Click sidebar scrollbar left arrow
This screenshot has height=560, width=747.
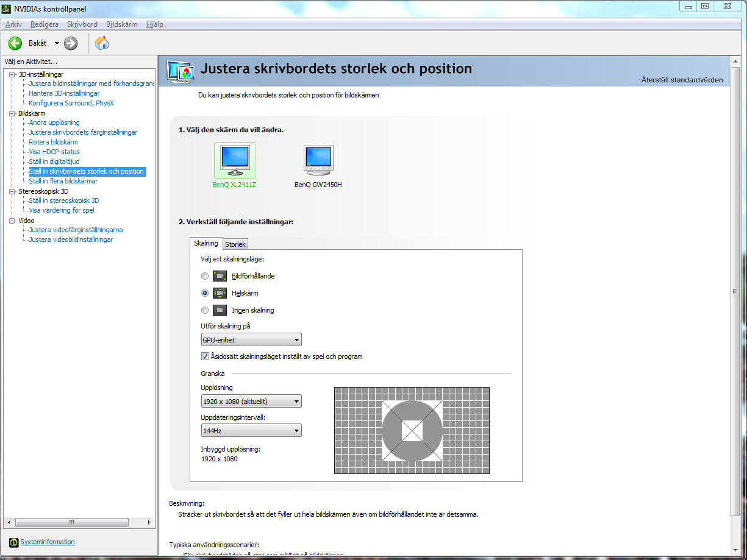(9, 523)
